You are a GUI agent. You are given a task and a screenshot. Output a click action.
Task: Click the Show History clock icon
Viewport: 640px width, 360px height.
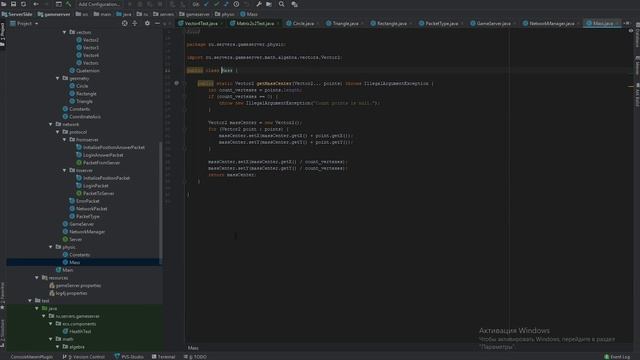pos(236,4)
